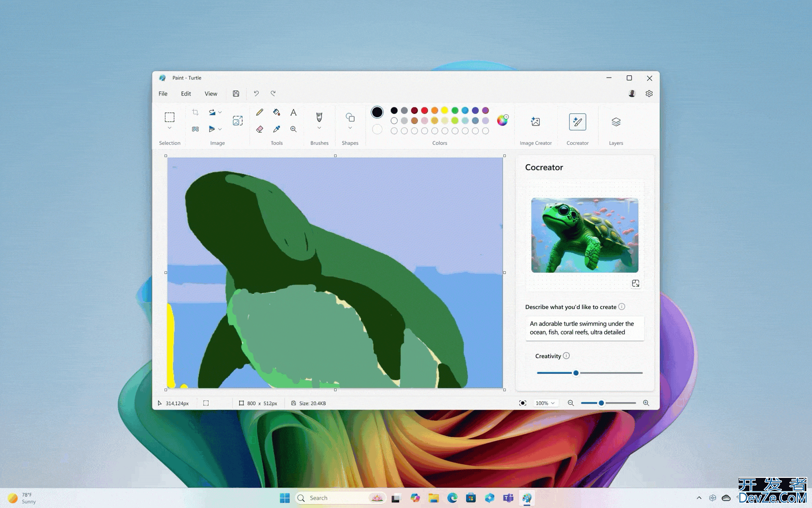Image resolution: width=812 pixels, height=508 pixels.
Task: Click zoom in magnifier in status bar
Action: click(646, 403)
